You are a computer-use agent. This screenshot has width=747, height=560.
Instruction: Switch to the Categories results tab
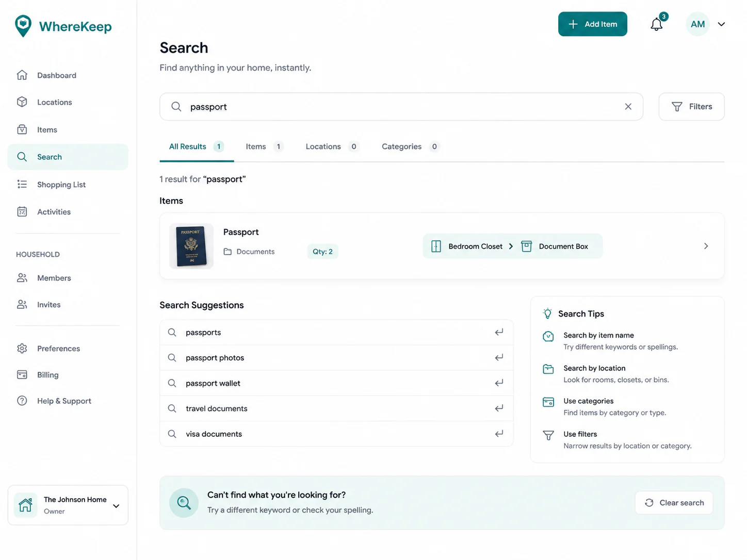[410, 147]
